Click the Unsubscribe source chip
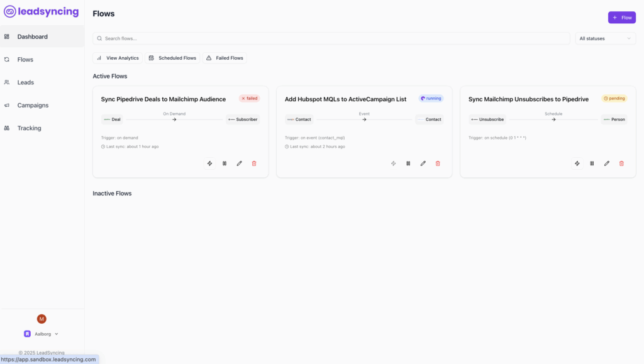The width and height of the screenshot is (644, 364). click(x=487, y=119)
